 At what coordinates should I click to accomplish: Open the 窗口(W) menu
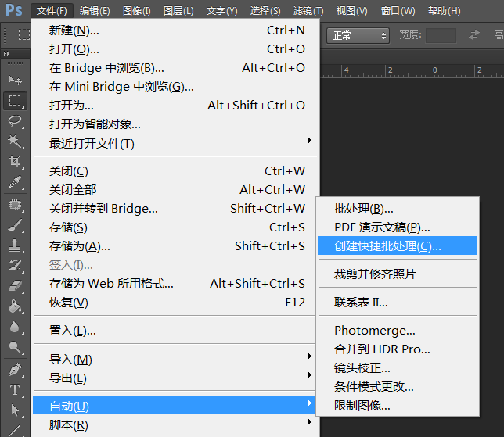click(x=398, y=11)
